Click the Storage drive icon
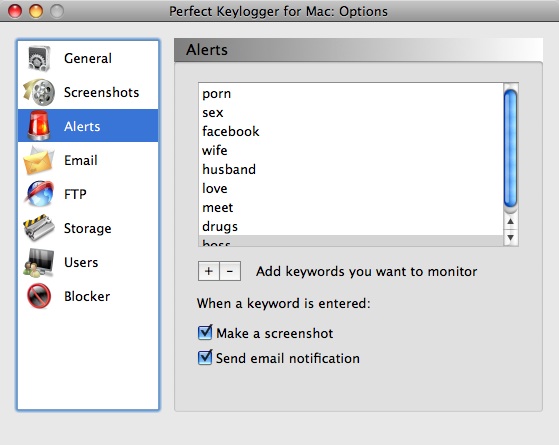559x445 pixels. pos(39,228)
